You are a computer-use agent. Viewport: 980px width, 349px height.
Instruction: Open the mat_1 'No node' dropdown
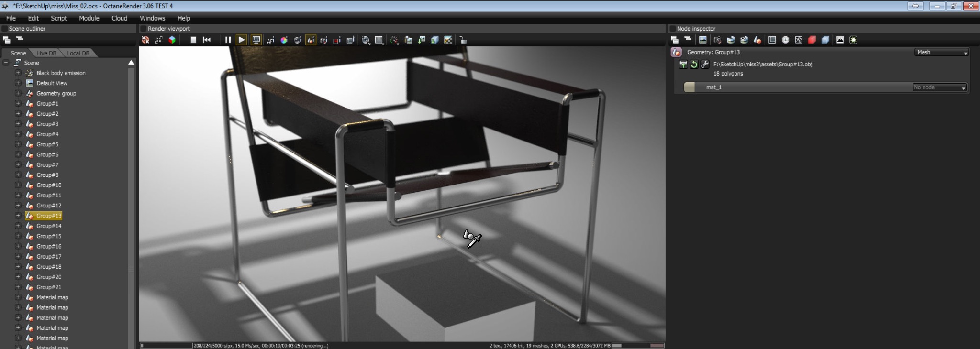pos(939,87)
